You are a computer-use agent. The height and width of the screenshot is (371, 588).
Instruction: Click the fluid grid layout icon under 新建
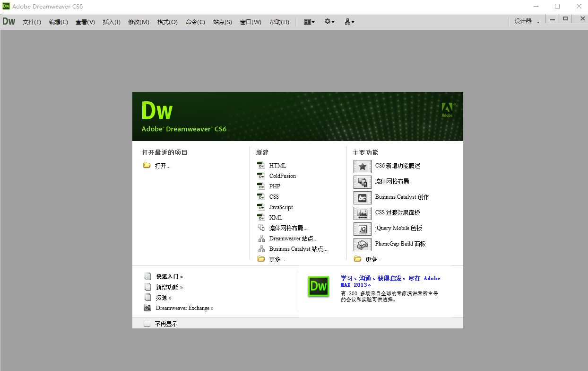coord(261,228)
